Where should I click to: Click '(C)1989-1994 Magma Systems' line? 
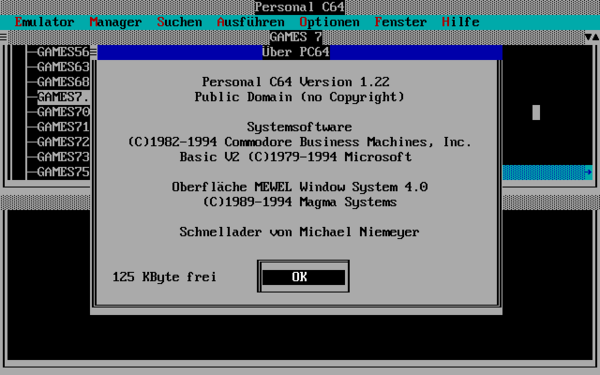tap(300, 202)
